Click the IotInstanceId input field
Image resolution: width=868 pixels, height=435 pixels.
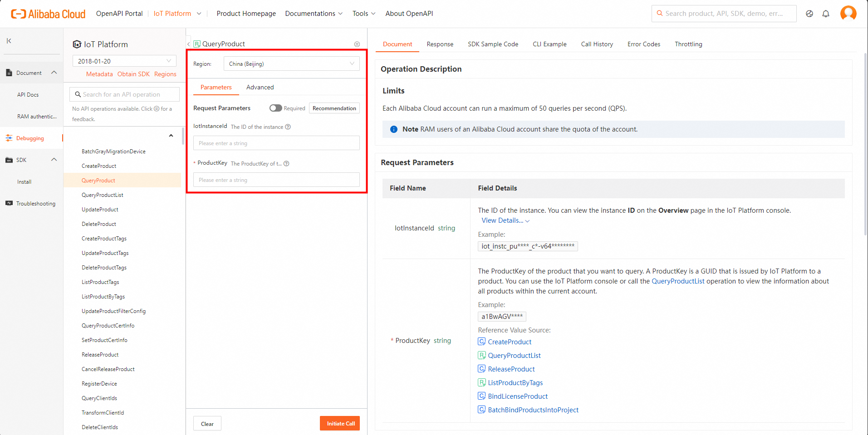(276, 143)
